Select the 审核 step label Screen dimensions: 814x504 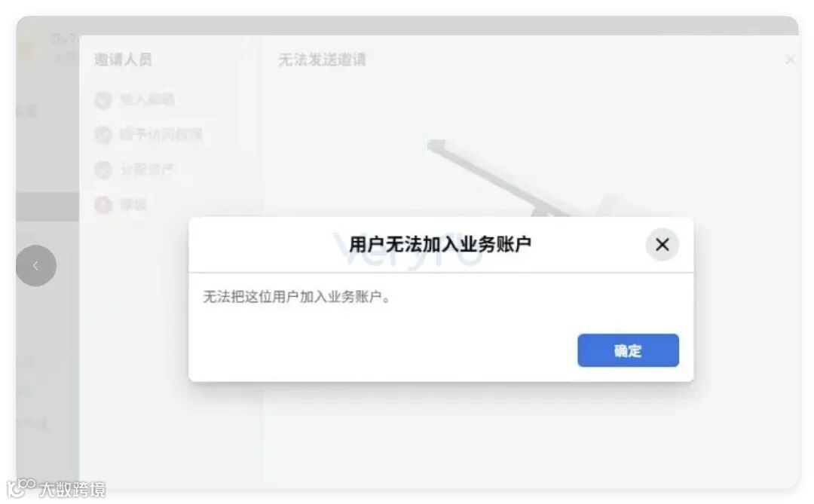pyautogui.click(x=134, y=205)
